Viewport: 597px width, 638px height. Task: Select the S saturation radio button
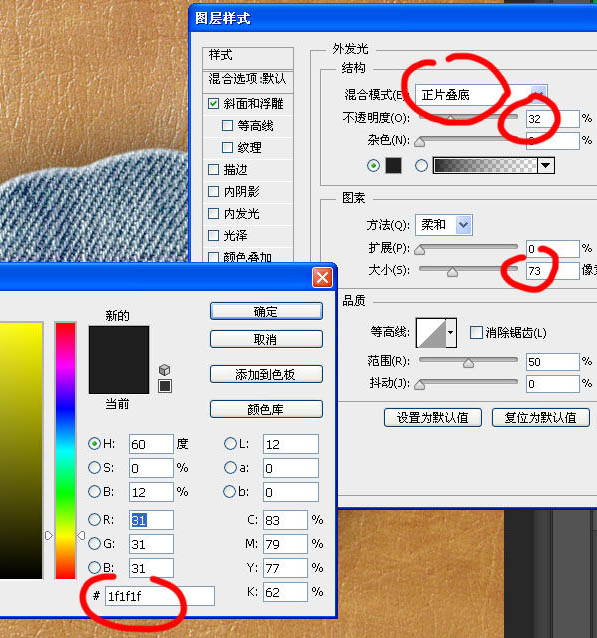94,468
